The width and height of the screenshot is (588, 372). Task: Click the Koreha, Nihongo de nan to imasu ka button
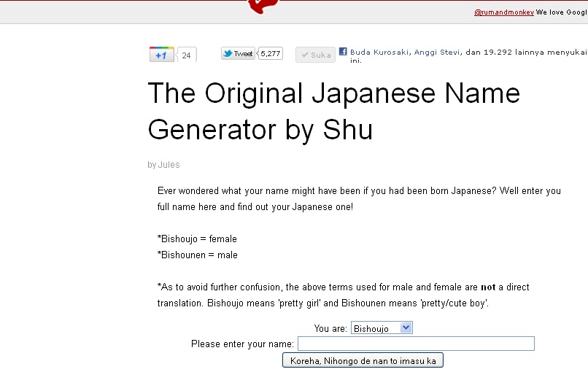(363, 360)
